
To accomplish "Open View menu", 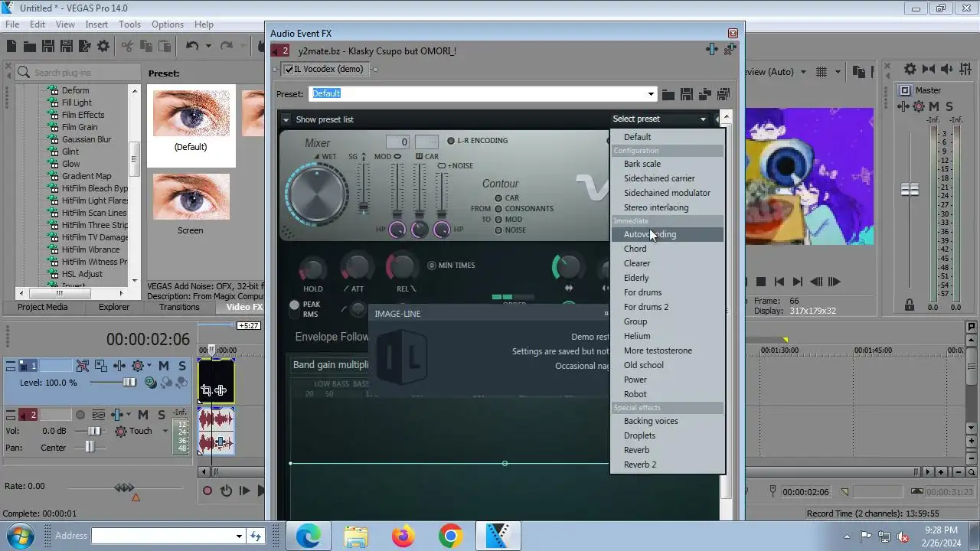I will click(x=65, y=24).
